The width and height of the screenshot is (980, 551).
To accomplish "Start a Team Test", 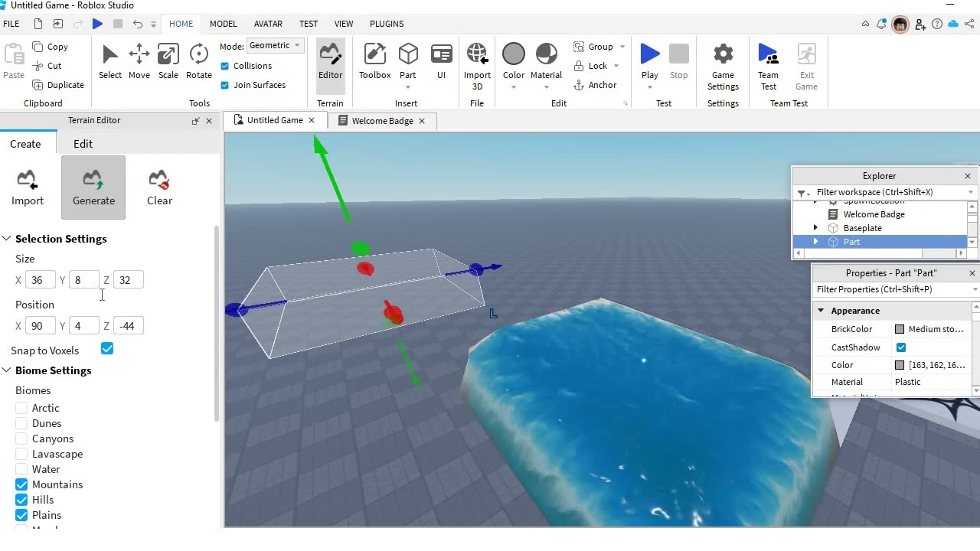I will tap(768, 67).
